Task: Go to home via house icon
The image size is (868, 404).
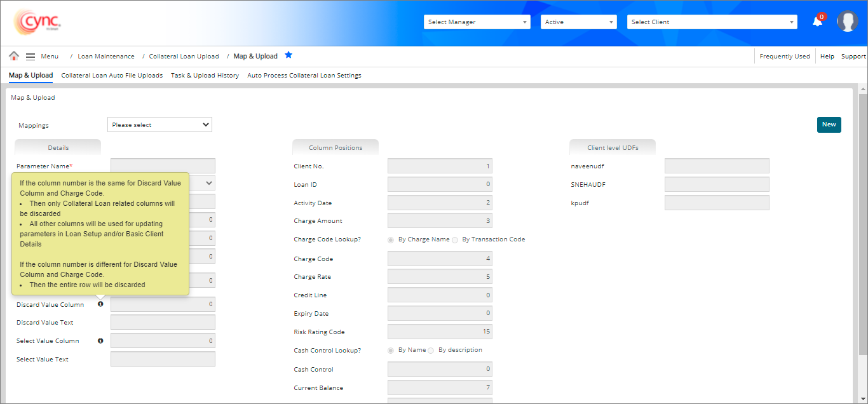Action: click(14, 56)
